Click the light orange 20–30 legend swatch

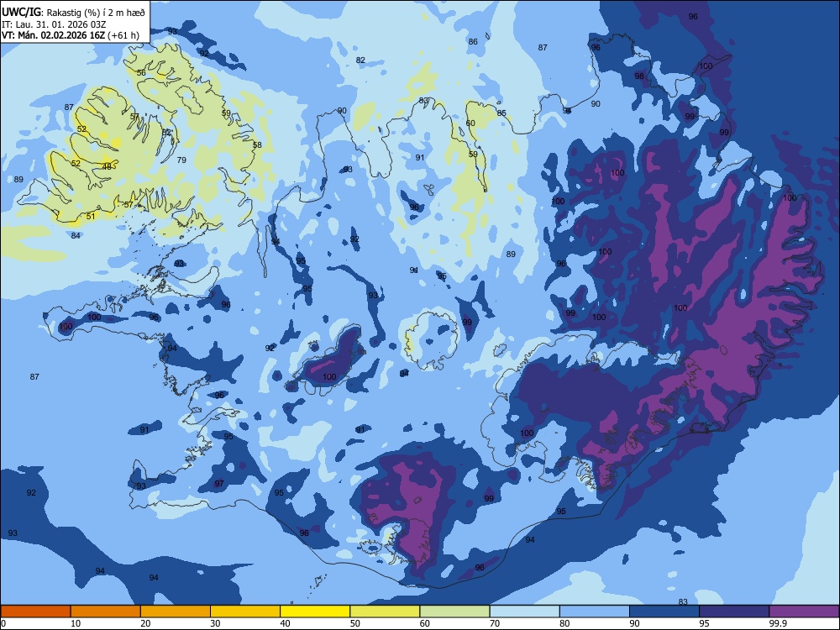[176, 612]
